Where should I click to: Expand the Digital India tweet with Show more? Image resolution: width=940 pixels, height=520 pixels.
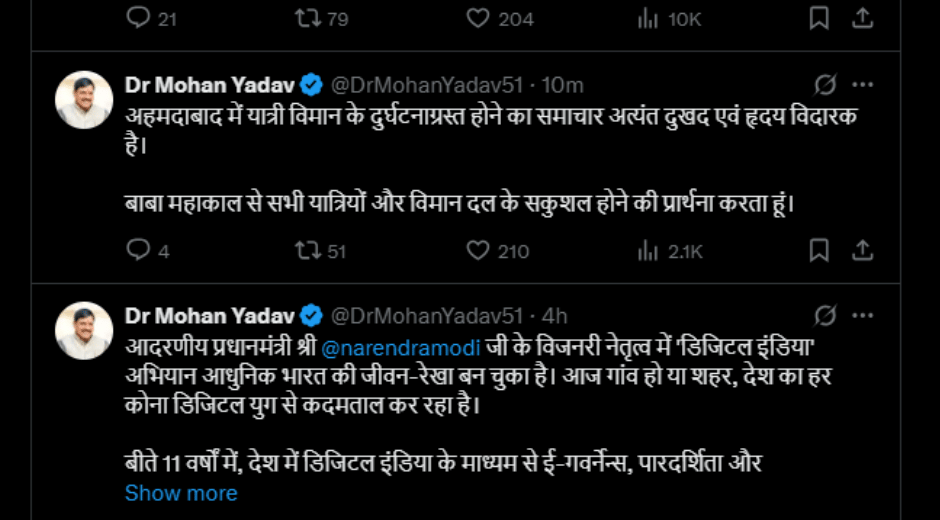tap(181, 493)
